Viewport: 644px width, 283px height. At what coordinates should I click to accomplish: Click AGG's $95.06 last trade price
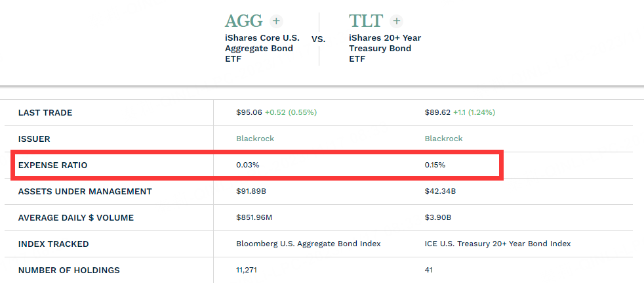249,112
